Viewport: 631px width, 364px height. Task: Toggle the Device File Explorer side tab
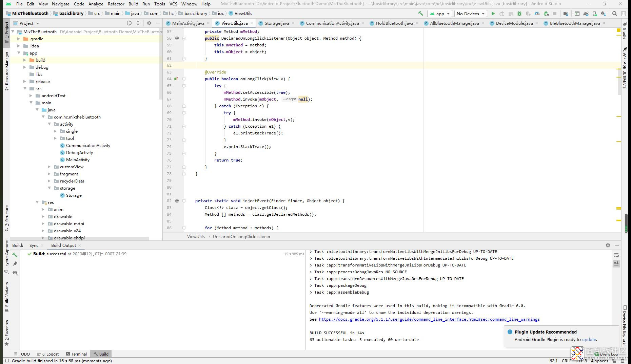tap(625, 326)
